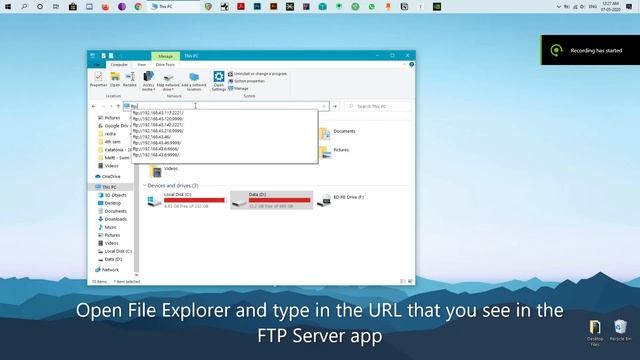Open System properties from ribbon
This screenshot has width=640, height=360.
[x=246, y=81]
